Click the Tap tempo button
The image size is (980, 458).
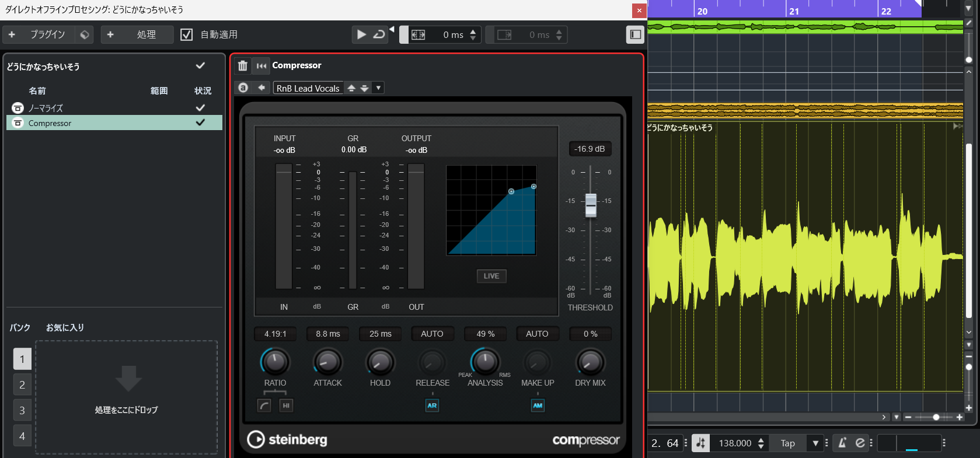tap(787, 443)
